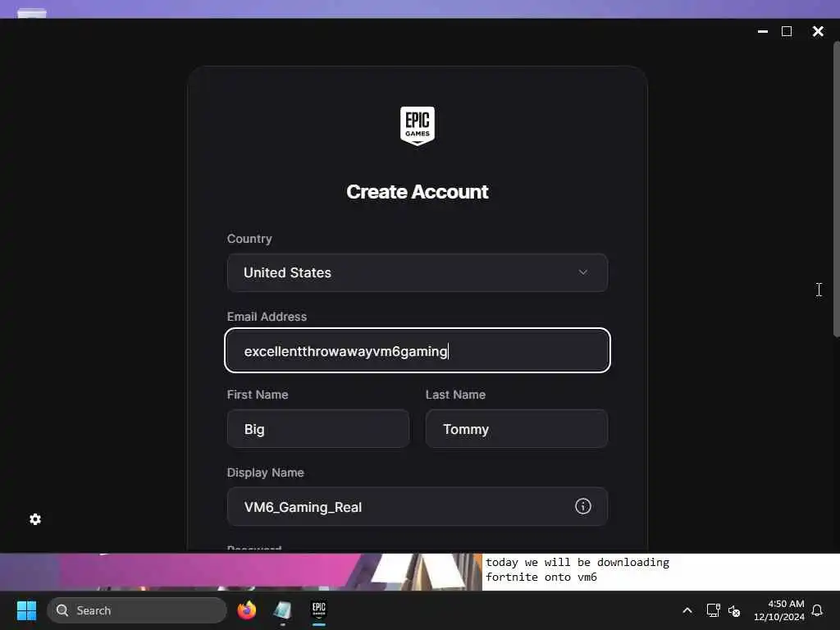
Task: Open network status tray icon
Action: [713, 610]
